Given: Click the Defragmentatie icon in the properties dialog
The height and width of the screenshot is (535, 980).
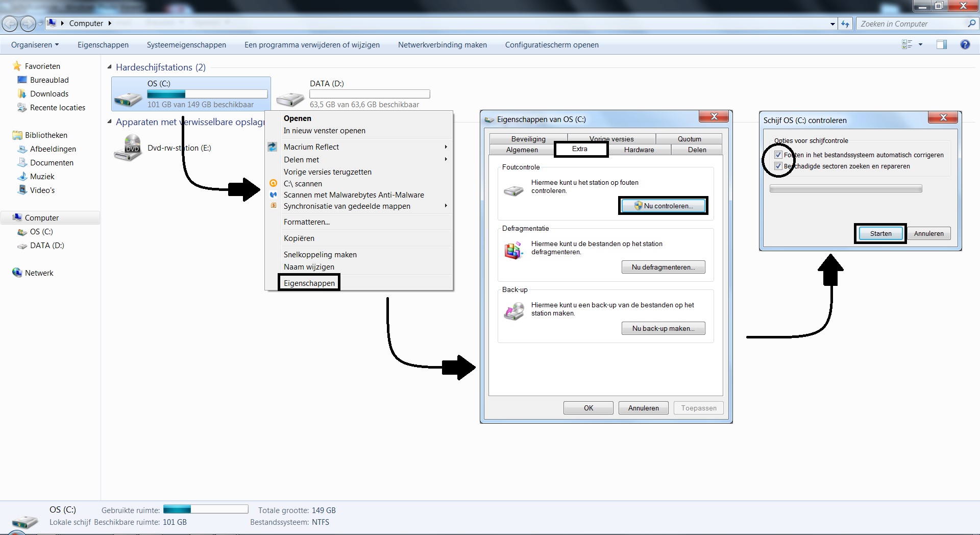Looking at the screenshot, I should pos(513,250).
